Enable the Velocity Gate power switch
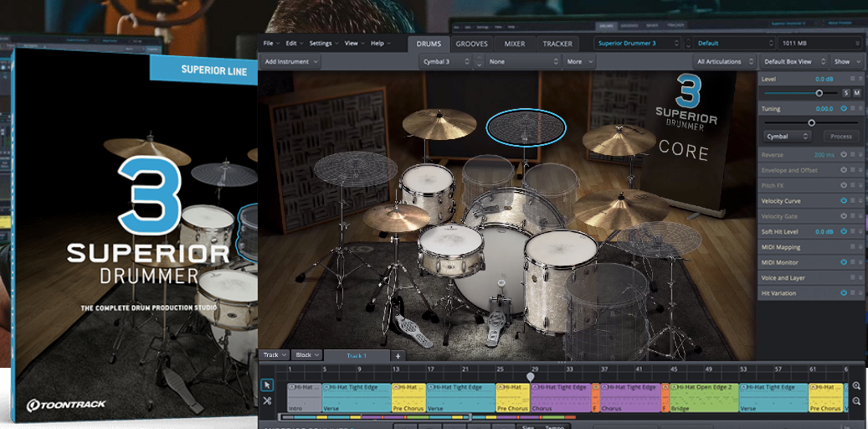Viewport: 868px width, 429px height. coord(844,216)
